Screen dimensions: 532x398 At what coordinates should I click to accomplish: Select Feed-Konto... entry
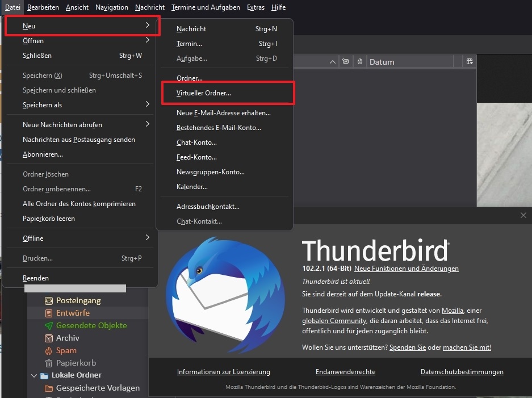[x=224, y=157]
